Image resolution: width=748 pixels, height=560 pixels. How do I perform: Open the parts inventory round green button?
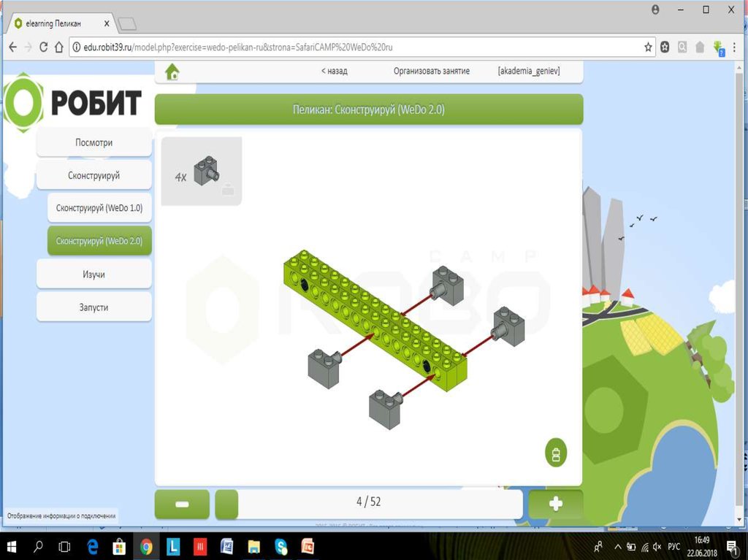(x=556, y=453)
